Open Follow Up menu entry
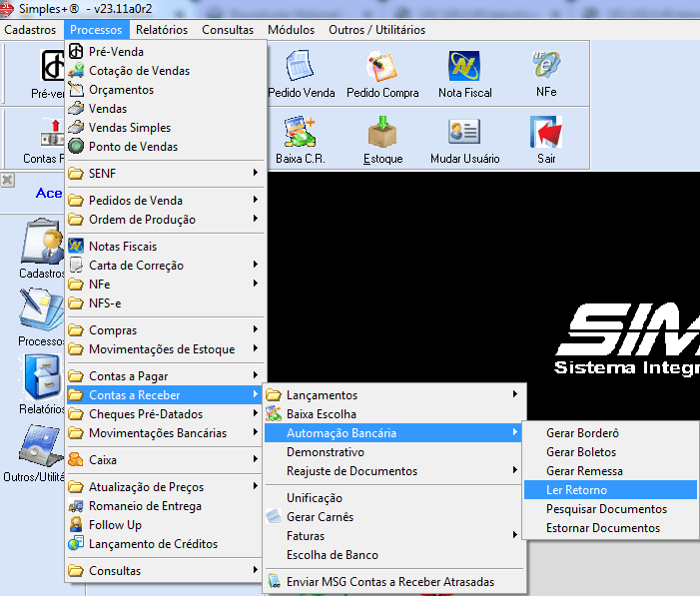 click(166, 525)
